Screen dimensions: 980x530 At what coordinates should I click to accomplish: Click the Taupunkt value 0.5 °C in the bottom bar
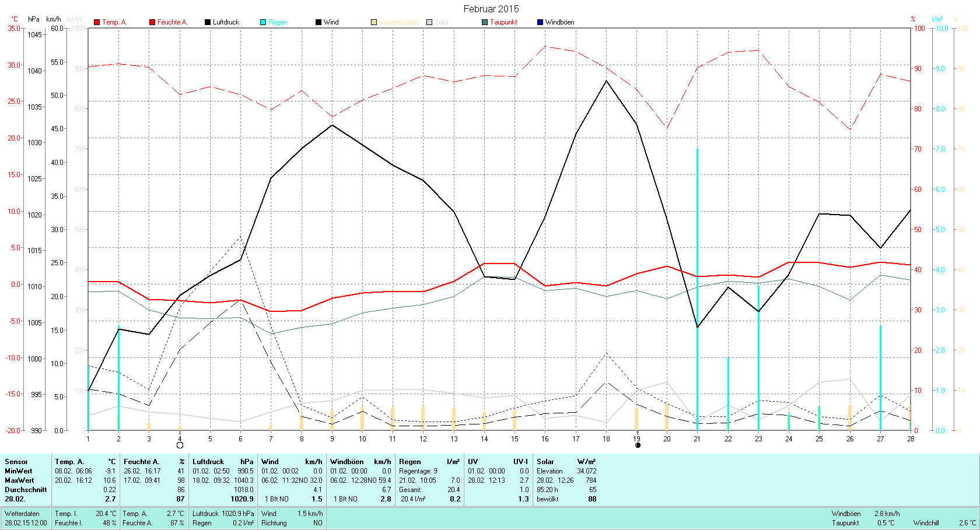click(x=885, y=523)
